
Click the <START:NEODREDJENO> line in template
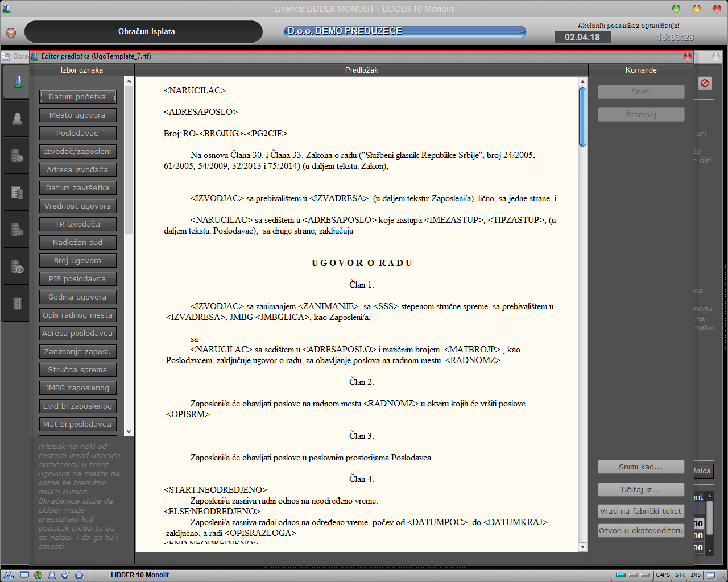[215, 490]
